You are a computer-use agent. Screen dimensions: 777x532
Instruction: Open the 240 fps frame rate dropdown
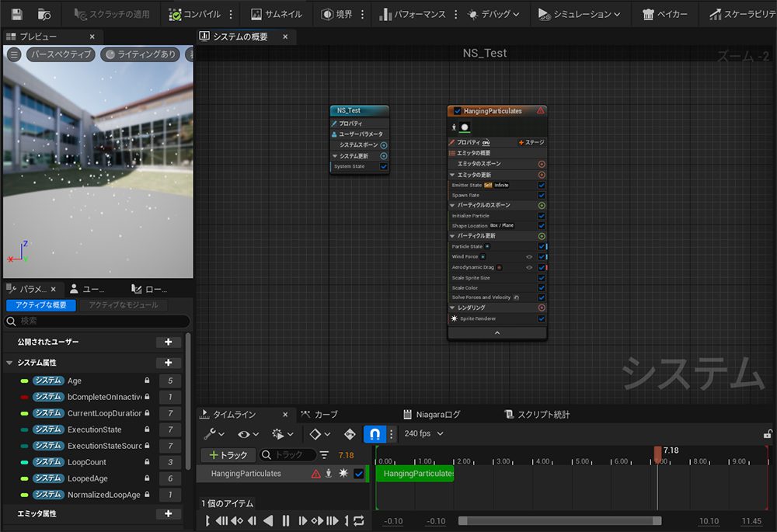tap(423, 433)
